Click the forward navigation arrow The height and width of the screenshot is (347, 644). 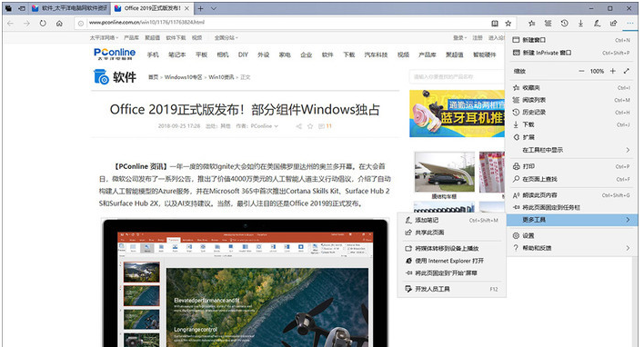click(26, 24)
